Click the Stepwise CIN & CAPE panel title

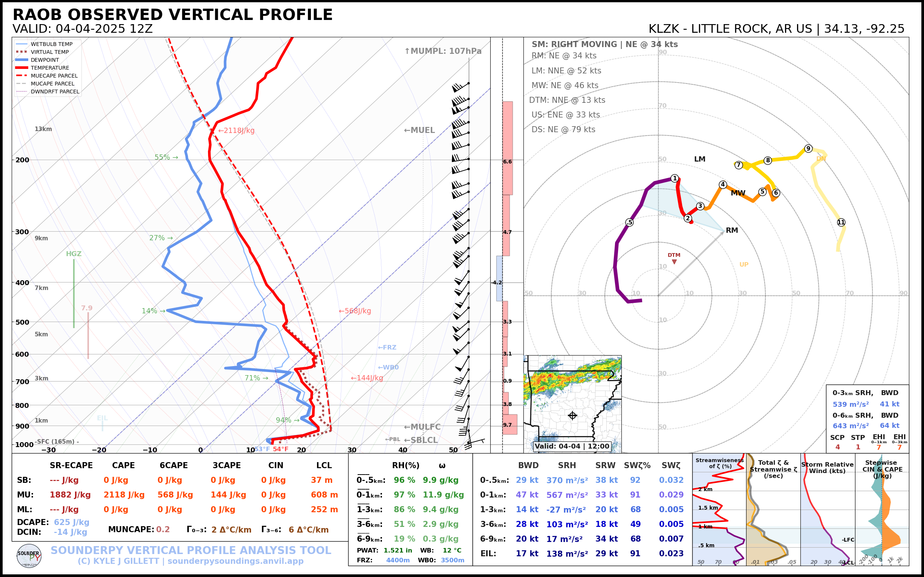[882, 469]
